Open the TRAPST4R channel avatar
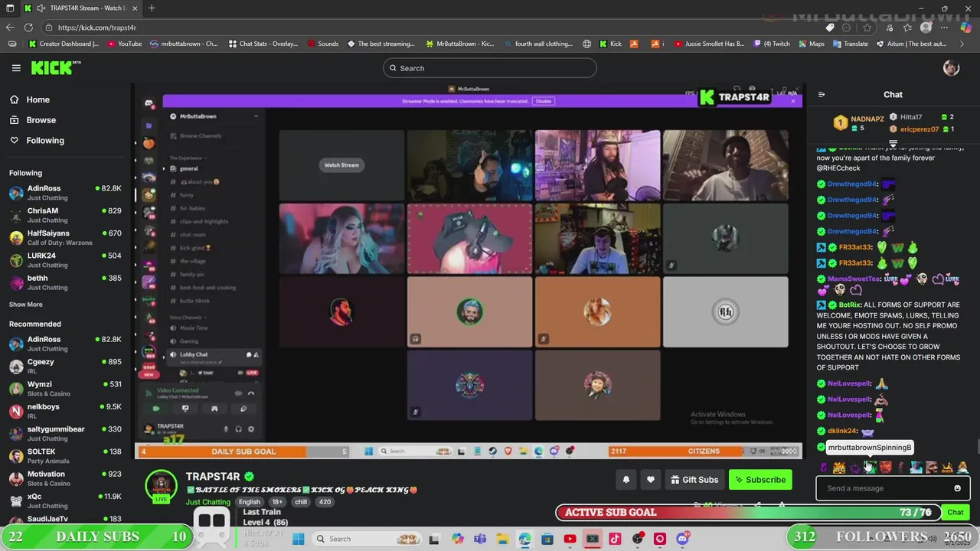Viewport: 980px width, 551px height. point(162,487)
